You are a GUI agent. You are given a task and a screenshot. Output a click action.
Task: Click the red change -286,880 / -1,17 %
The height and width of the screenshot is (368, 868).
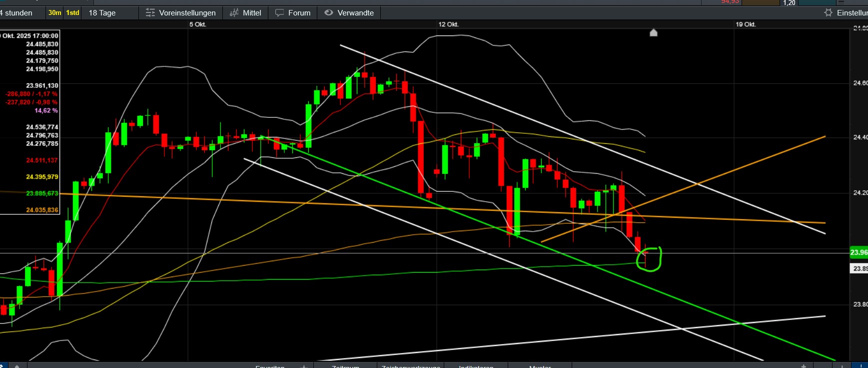coord(31,94)
